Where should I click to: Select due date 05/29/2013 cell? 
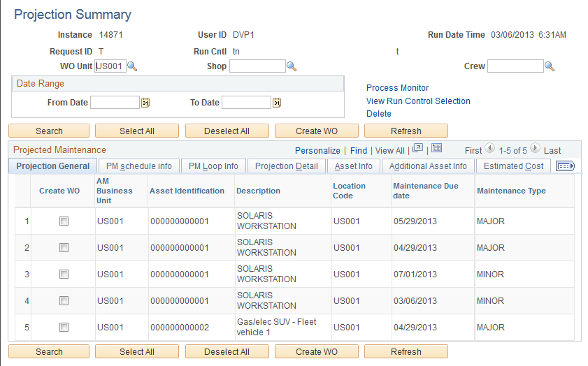click(x=415, y=221)
